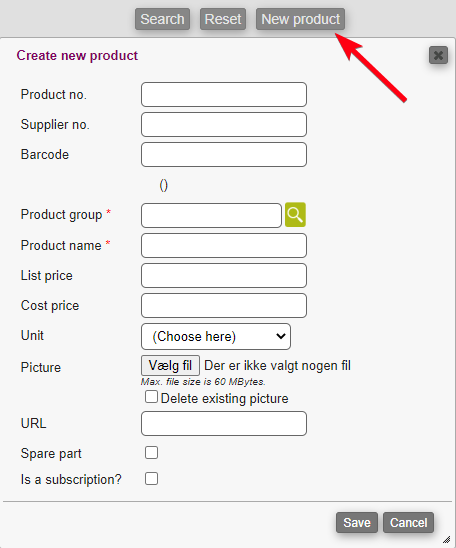456x548 pixels.
Task: Save the new product
Action: tap(357, 523)
